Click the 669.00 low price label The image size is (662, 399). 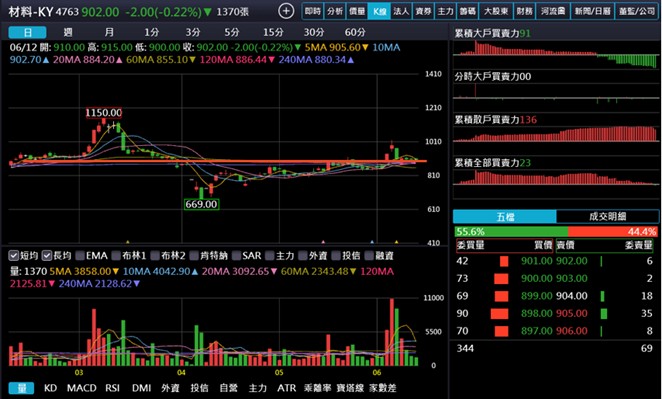pyautogui.click(x=201, y=204)
